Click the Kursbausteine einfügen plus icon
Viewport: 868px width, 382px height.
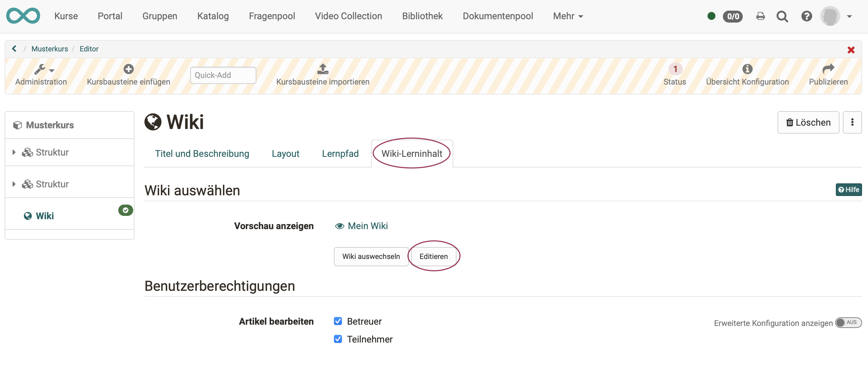click(129, 68)
